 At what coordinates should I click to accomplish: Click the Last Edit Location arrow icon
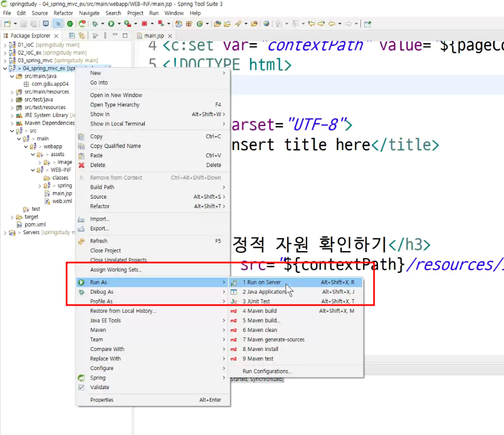311,24
